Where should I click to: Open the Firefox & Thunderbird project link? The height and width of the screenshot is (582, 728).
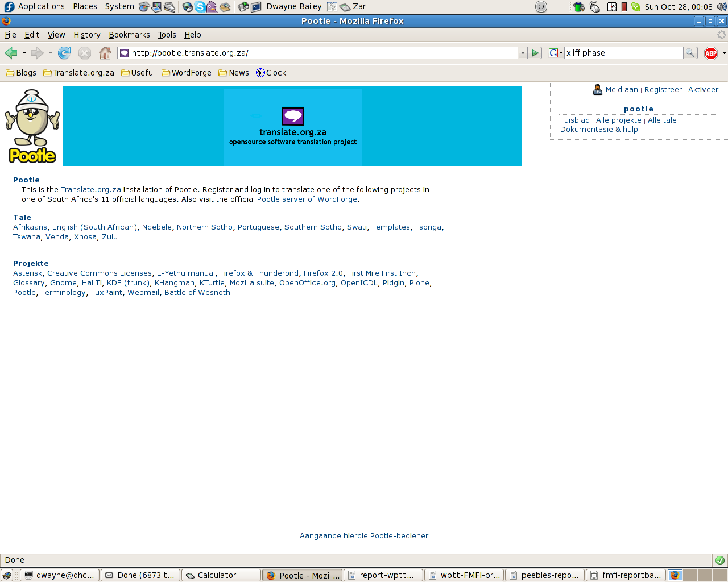point(259,273)
